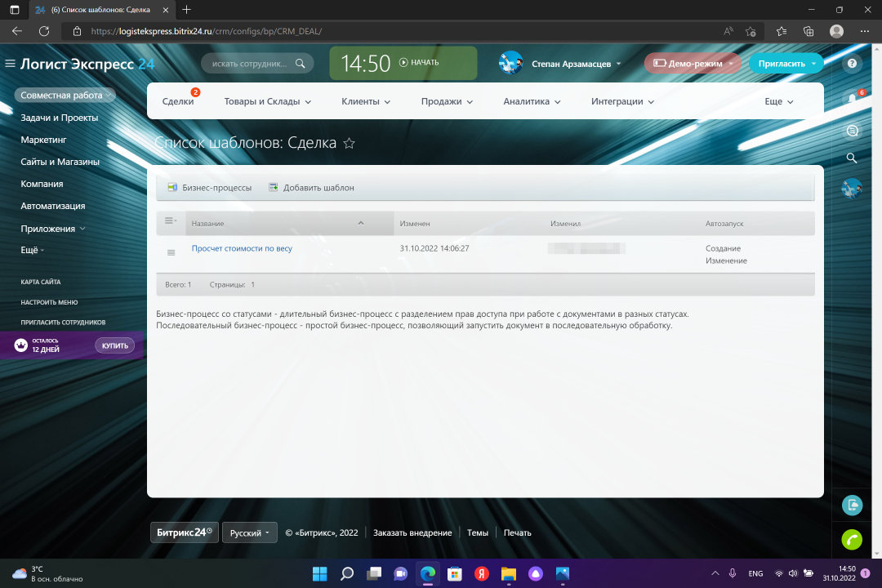Expand the Товары и Склады dropdown
The height and width of the screenshot is (588, 882).
268,102
